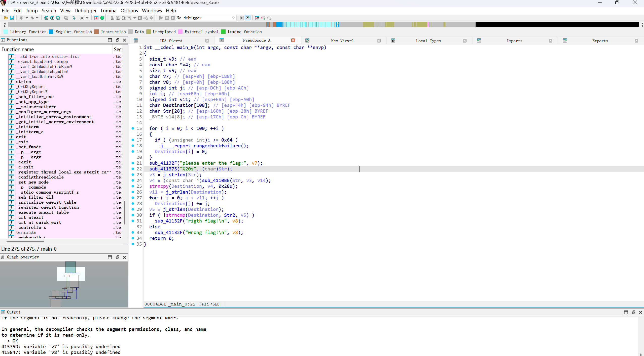
Task: Click the text search 'A' toolbar icon
Action: pyautogui.click(x=82, y=18)
